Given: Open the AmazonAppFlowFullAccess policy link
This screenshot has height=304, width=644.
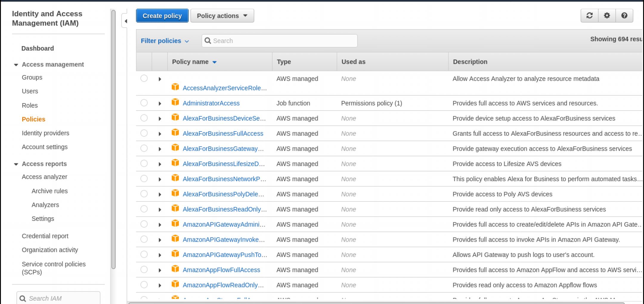Looking at the screenshot, I should point(221,270).
